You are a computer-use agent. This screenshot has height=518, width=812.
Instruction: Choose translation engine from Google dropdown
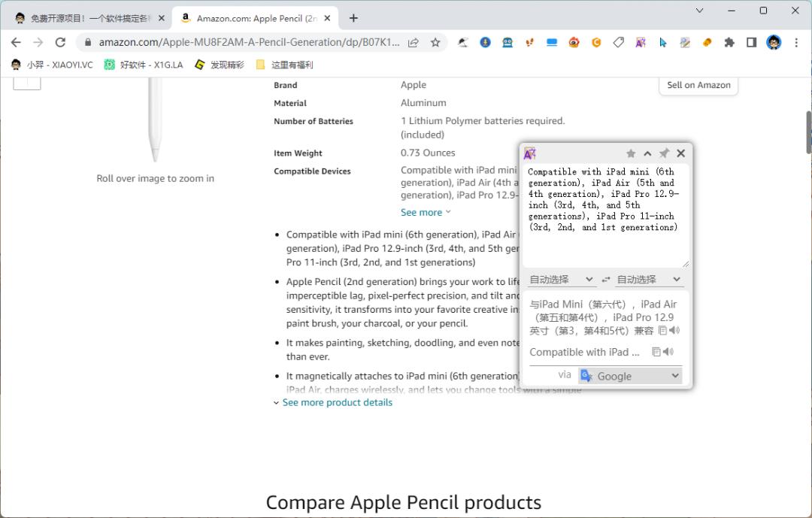(630, 376)
